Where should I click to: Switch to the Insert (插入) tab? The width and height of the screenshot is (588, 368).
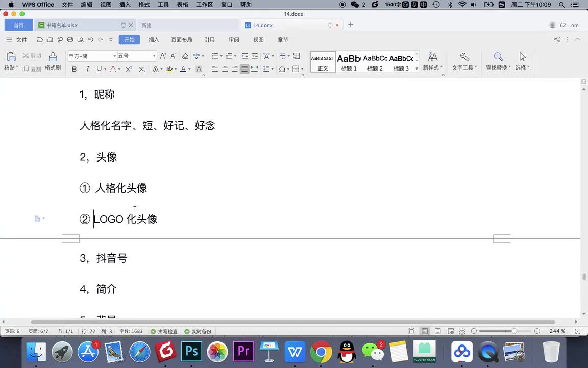click(x=154, y=40)
